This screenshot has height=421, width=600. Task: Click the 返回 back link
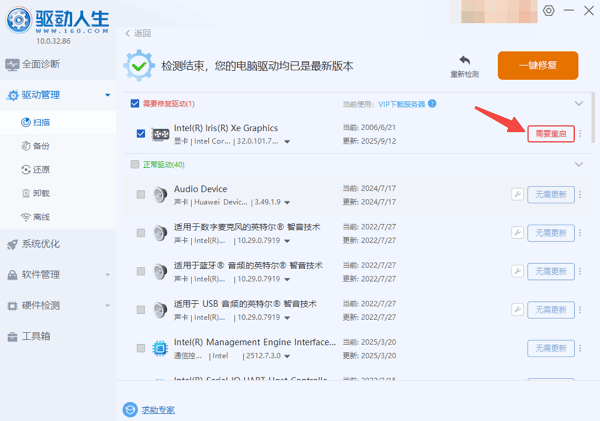(138, 33)
